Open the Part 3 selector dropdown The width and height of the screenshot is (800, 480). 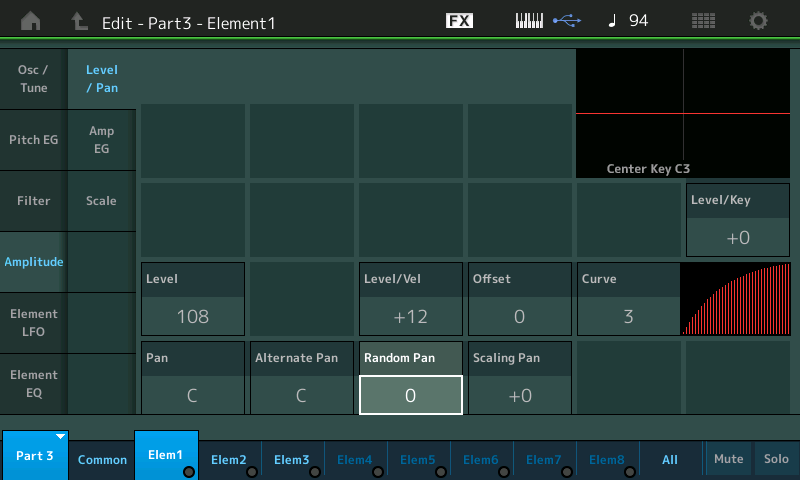(x=35, y=456)
